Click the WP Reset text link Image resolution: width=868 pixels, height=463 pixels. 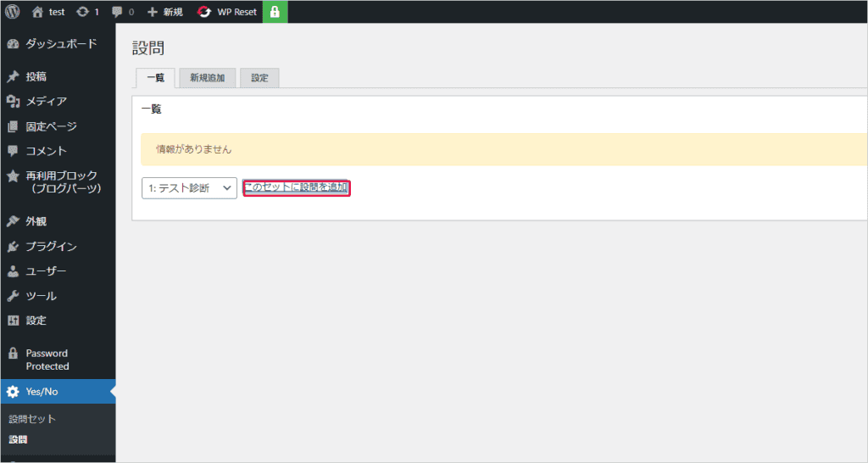(x=237, y=12)
